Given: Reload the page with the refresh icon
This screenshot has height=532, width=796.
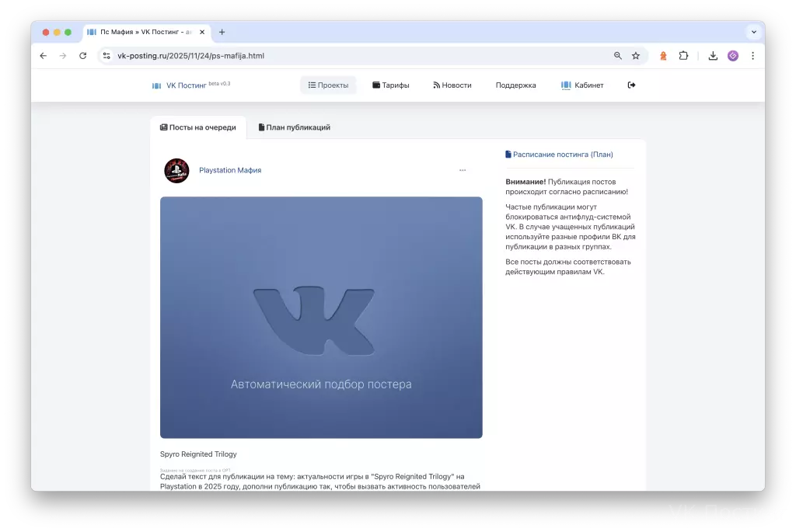Looking at the screenshot, I should (82, 56).
